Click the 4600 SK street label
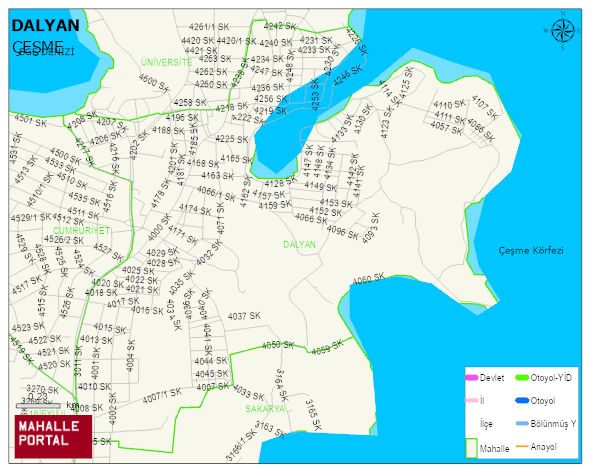The image size is (591, 472). coord(153,83)
